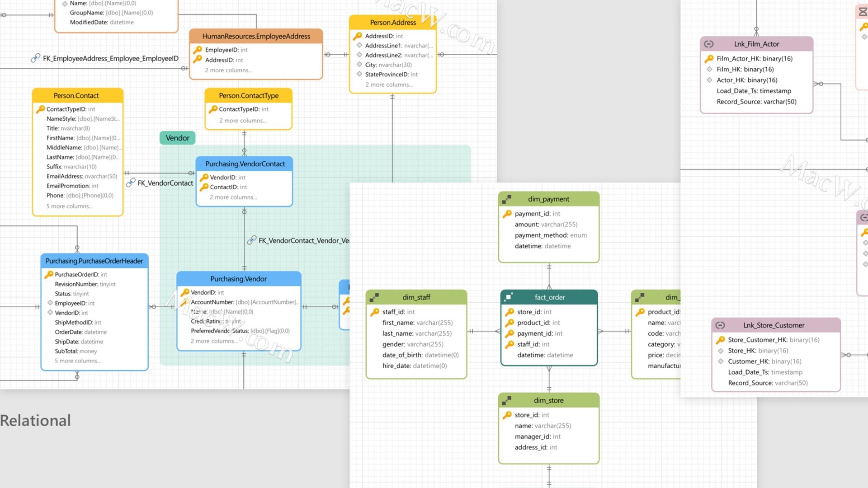Select the Purchasing.PurchaseOrderHeader table header
The width and height of the screenshot is (868, 488).
tap(94, 261)
